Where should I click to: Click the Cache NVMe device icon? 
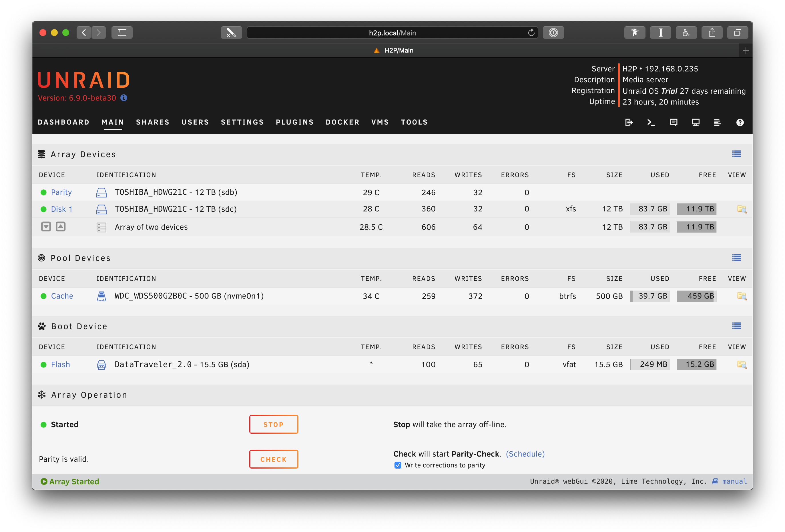pos(101,296)
